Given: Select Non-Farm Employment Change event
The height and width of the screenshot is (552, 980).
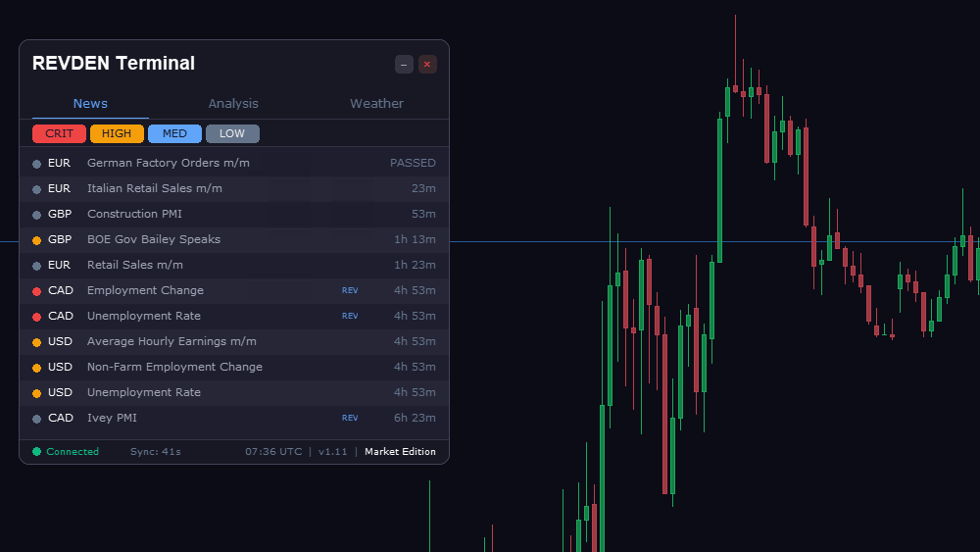Looking at the screenshot, I should click(234, 367).
